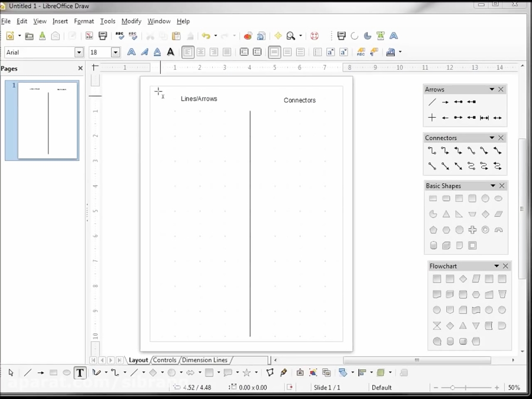
Task: Switch to the Controls tab
Action: 165,360
